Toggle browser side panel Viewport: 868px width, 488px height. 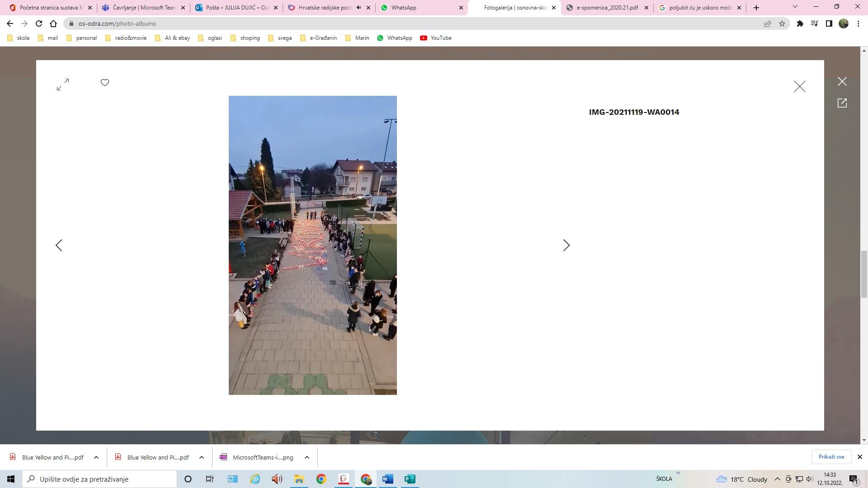[x=829, y=23]
